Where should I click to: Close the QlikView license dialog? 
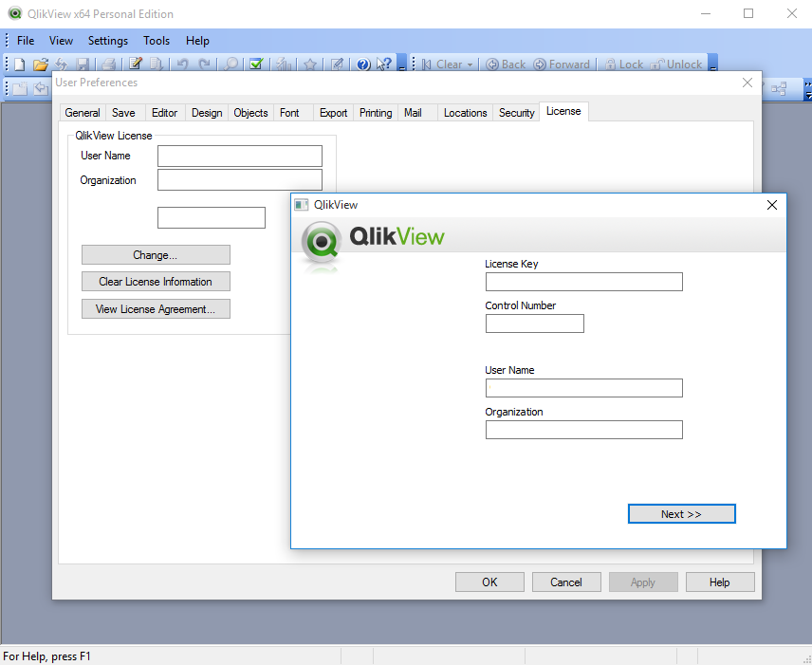[771, 205]
